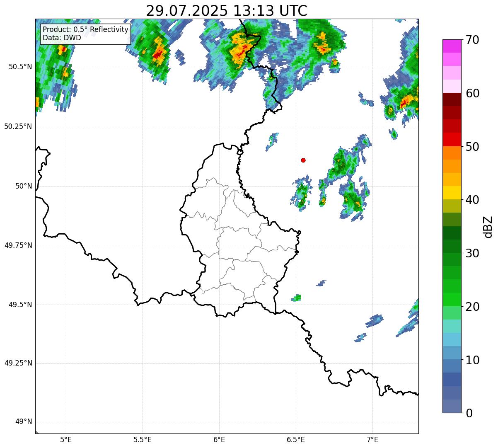The image size is (498, 448).
Task: Click the magenta top colorbar segment
Action: 452,46
